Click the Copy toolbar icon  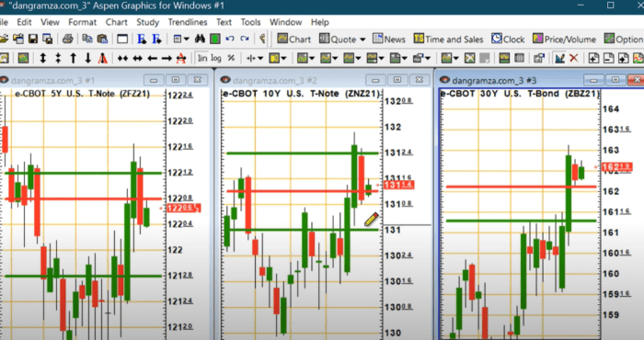coord(87,39)
